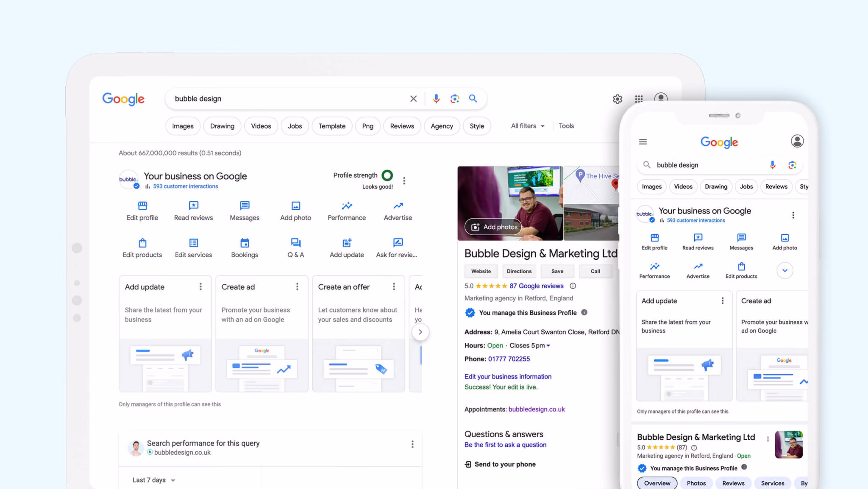Click the Edit services list icon

click(193, 243)
